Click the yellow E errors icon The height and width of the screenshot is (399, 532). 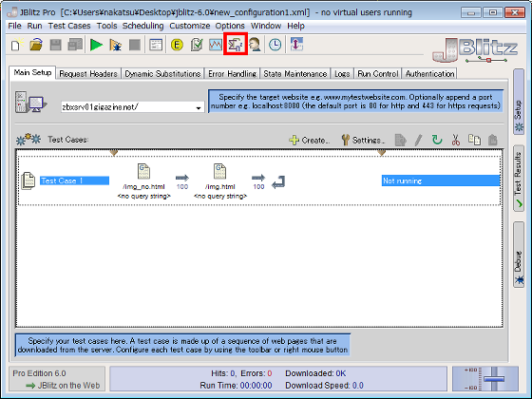coord(177,45)
